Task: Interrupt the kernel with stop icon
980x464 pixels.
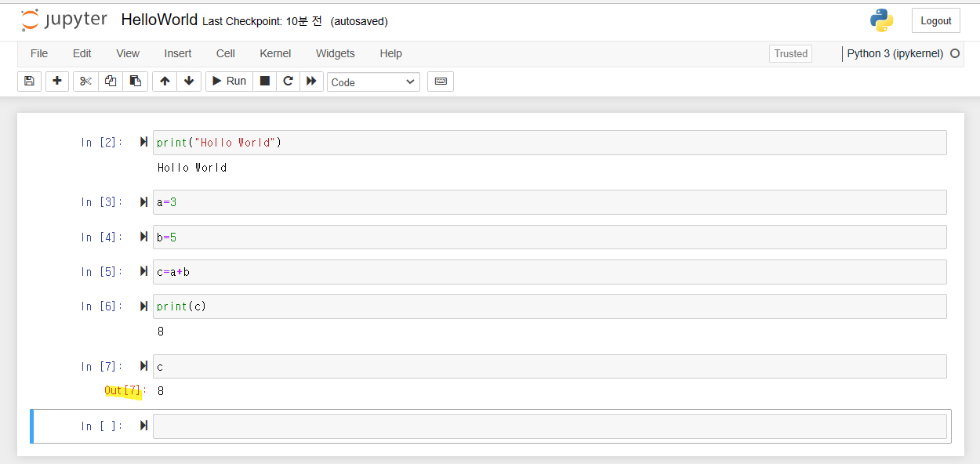Action: click(x=265, y=82)
